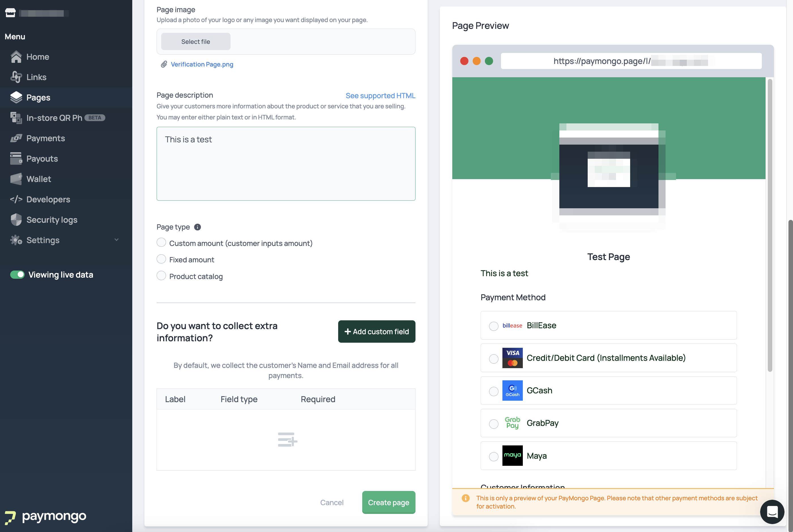Click into the Page description text area
This screenshot has height=532, width=793.
(x=286, y=164)
